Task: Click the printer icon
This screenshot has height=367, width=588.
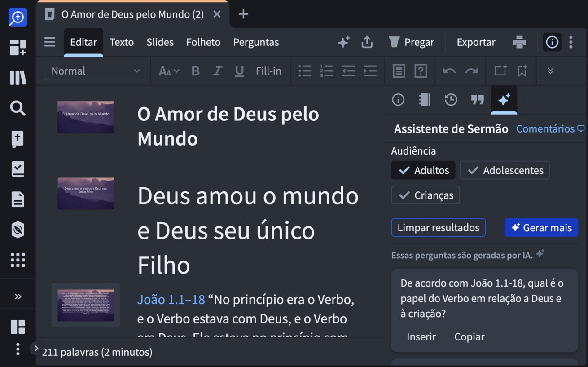Action: point(519,42)
